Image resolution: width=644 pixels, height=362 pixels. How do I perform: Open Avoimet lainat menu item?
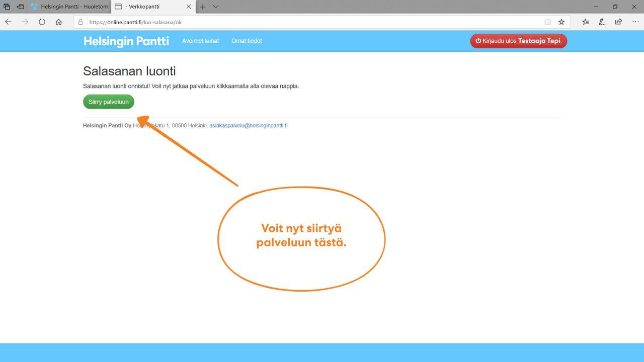(200, 41)
